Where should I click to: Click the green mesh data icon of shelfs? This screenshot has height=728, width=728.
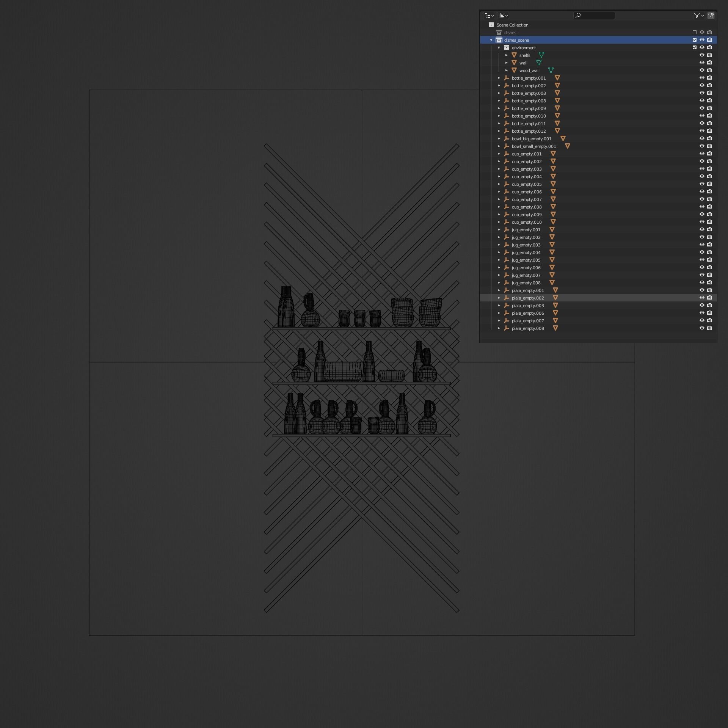click(541, 55)
